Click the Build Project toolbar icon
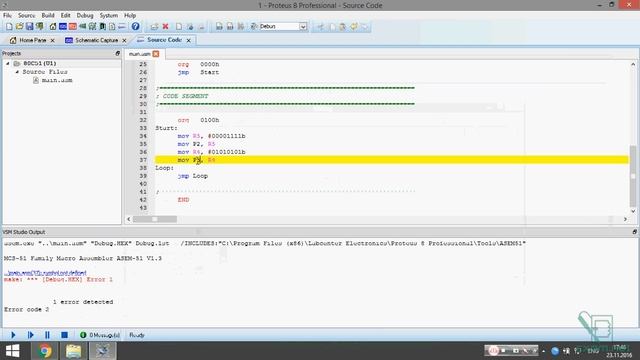 219,27
